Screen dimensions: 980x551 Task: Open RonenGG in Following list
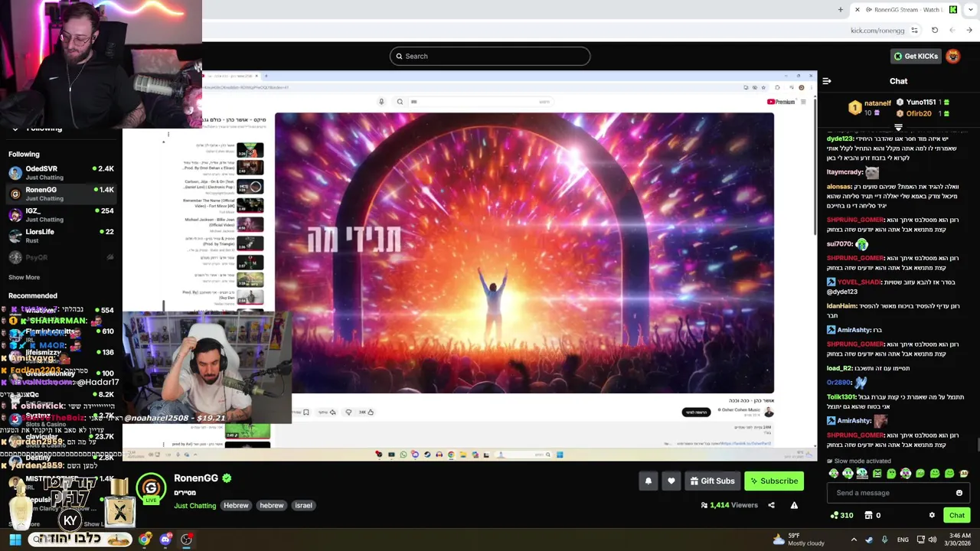point(61,194)
